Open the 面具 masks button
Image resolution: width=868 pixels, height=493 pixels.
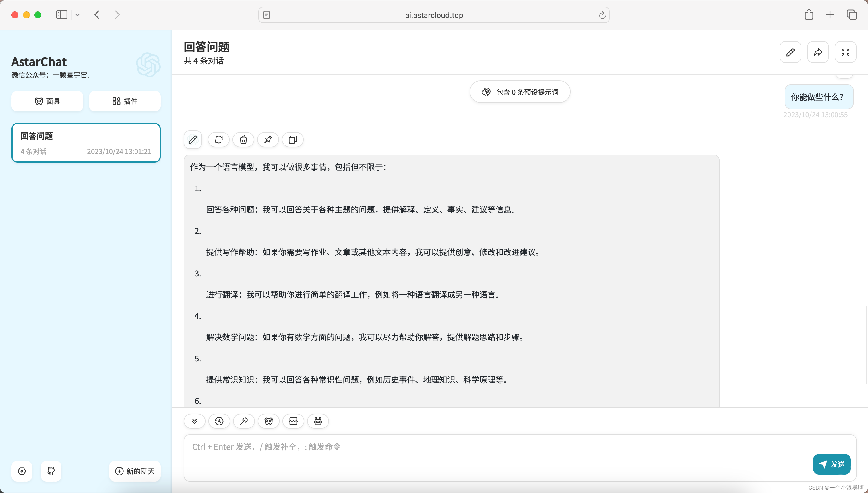47,101
